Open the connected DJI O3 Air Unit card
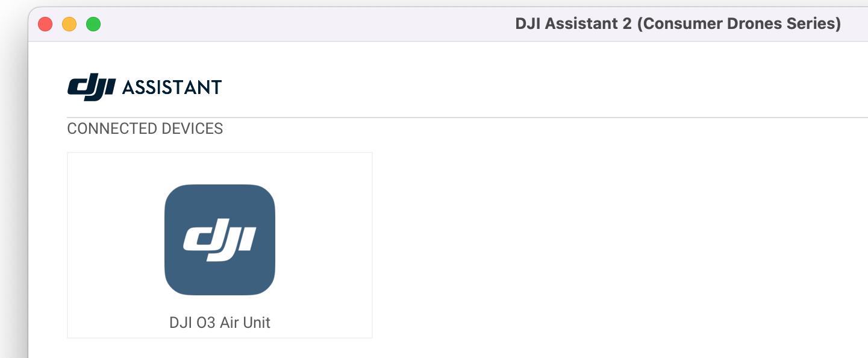Image resolution: width=868 pixels, height=358 pixels. [220, 245]
